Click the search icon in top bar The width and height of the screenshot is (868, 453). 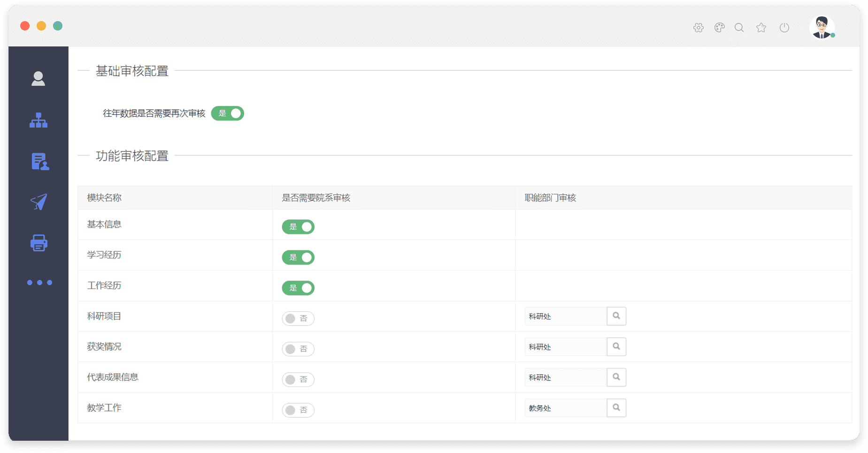tap(739, 28)
